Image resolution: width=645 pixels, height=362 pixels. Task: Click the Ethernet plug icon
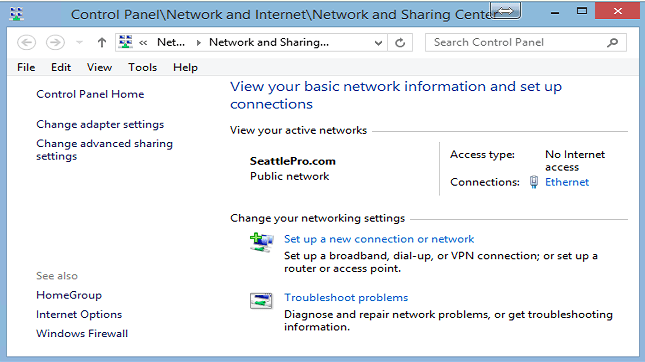[534, 182]
